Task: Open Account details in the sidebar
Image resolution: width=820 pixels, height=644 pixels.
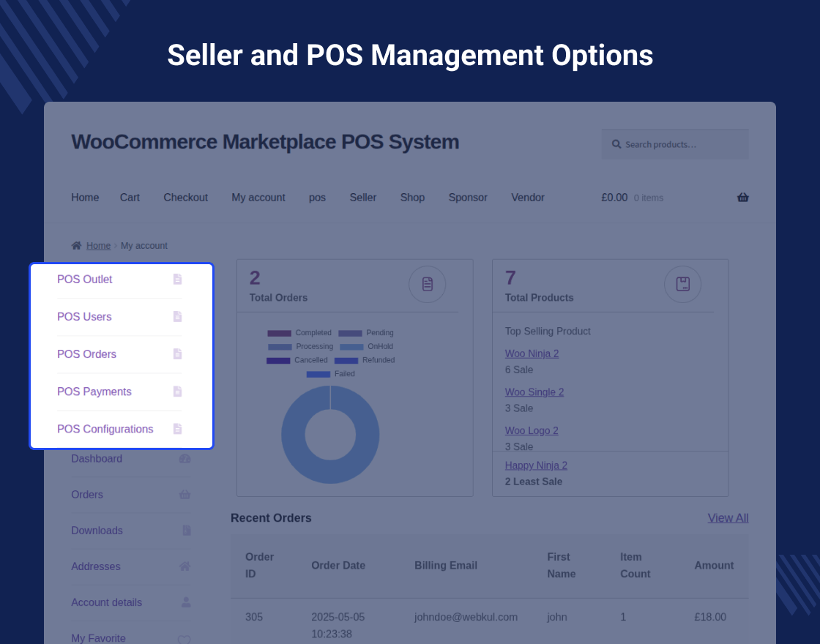Action: (x=107, y=602)
